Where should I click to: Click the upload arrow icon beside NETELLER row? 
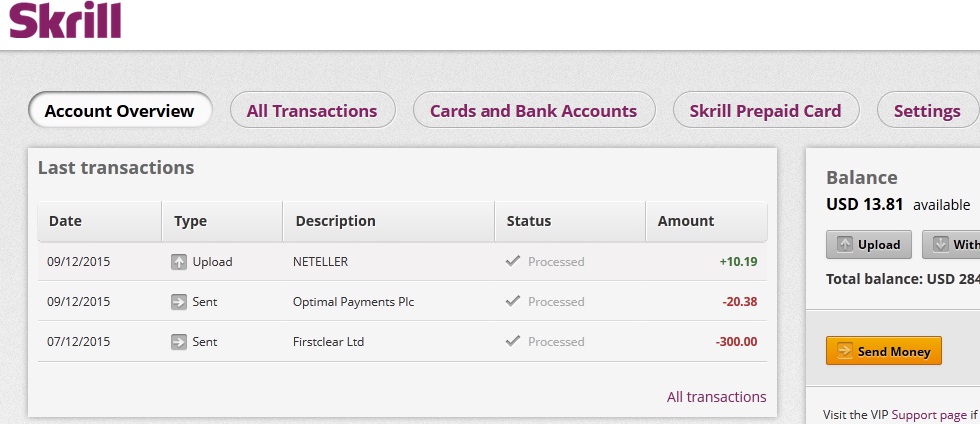(179, 262)
